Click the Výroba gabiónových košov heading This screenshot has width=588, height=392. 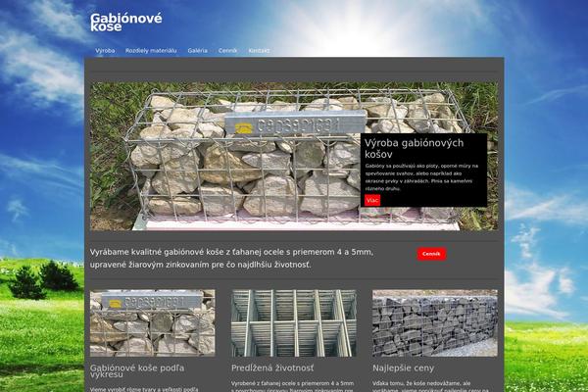tap(414, 149)
